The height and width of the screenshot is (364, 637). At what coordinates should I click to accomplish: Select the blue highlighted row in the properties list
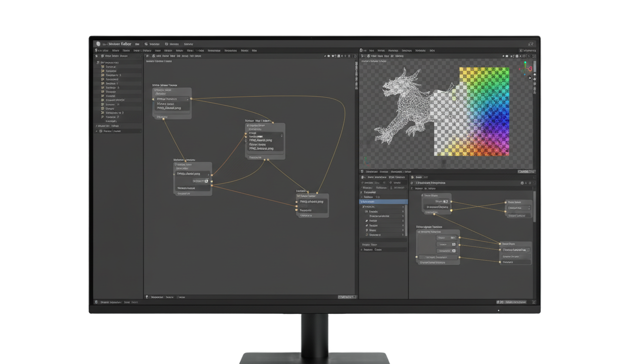click(383, 201)
